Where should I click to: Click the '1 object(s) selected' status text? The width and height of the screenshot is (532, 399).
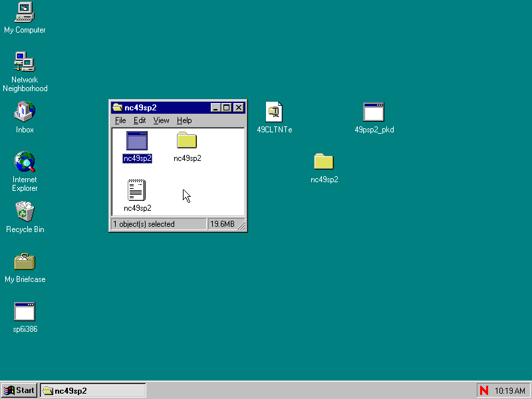tap(144, 224)
